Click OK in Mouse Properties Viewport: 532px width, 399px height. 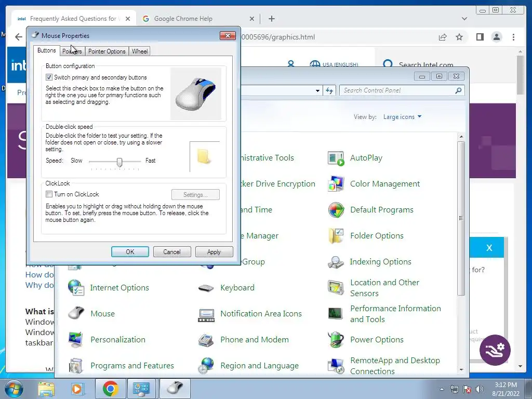130,252
